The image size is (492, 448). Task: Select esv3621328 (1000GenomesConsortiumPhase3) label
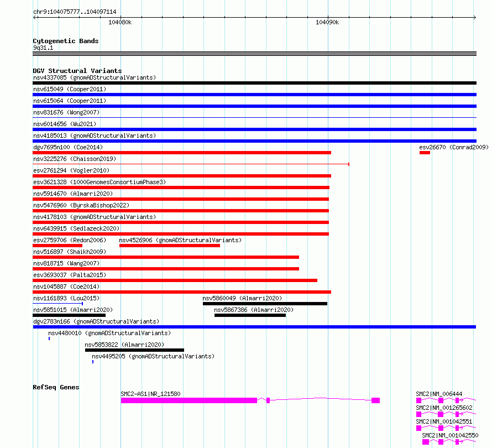point(100,182)
